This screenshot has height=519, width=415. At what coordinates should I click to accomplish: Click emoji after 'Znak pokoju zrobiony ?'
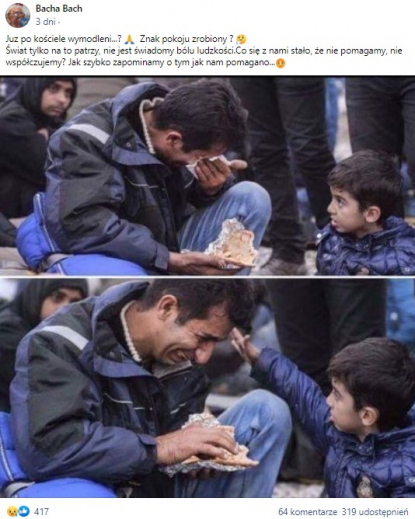241,39
